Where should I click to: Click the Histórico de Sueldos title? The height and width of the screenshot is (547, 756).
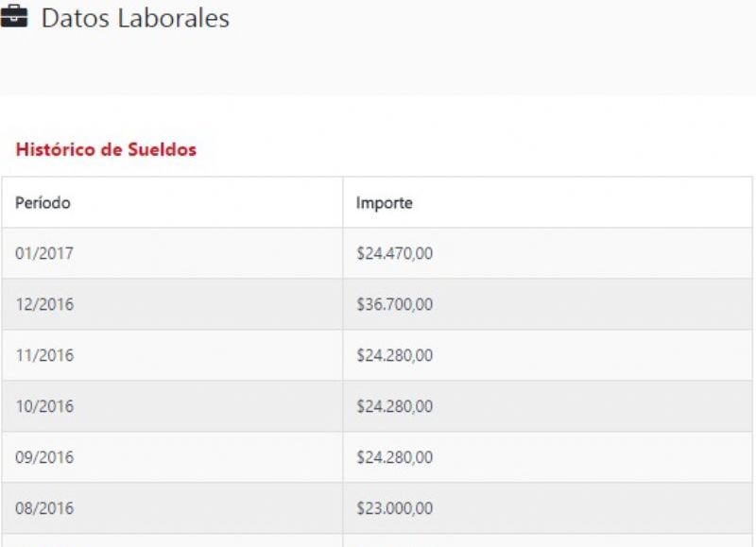coord(106,149)
